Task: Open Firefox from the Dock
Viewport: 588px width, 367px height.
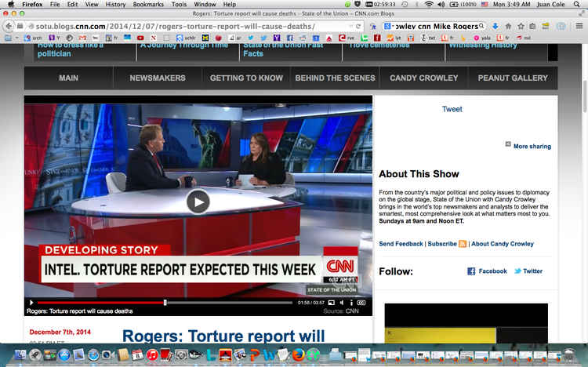Action: click(x=299, y=354)
